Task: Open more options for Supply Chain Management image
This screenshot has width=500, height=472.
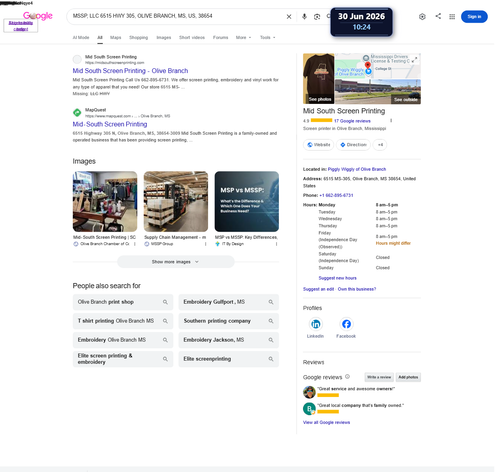Action: (x=205, y=244)
